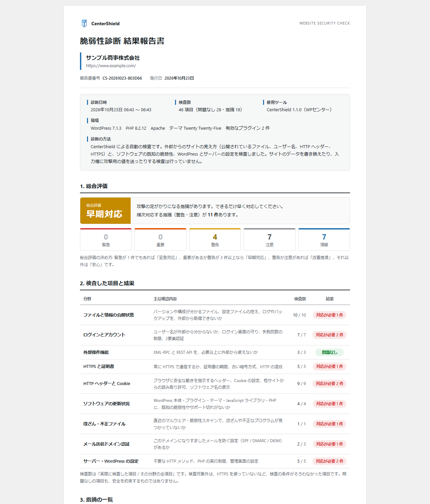The image size is (430, 504).
Task: Click the WordPress 7.1.3 environment entry
Action: (106, 128)
